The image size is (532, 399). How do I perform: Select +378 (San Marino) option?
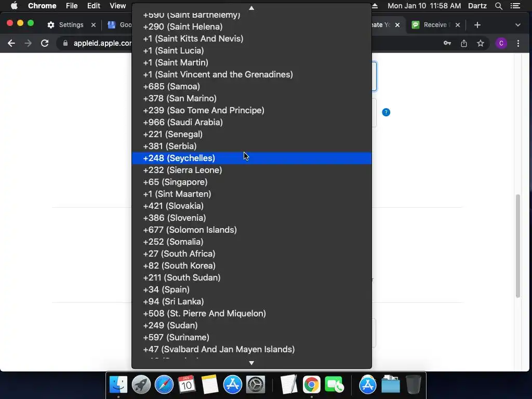tap(251, 98)
